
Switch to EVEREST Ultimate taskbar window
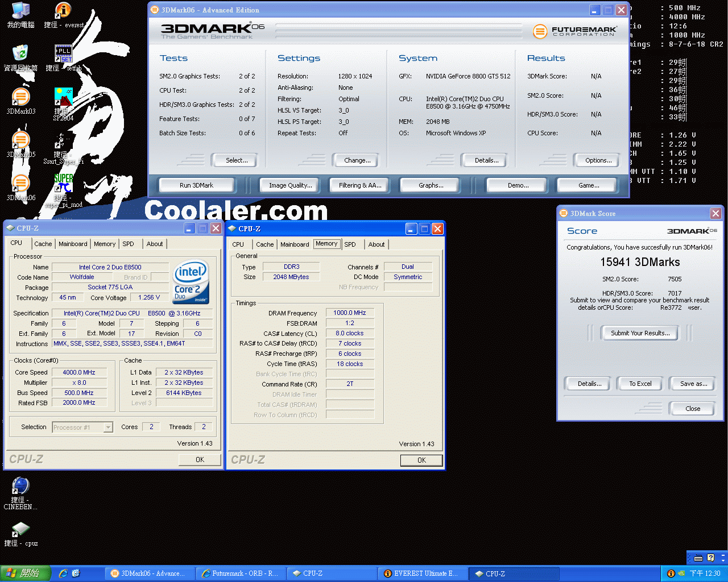[421, 573]
